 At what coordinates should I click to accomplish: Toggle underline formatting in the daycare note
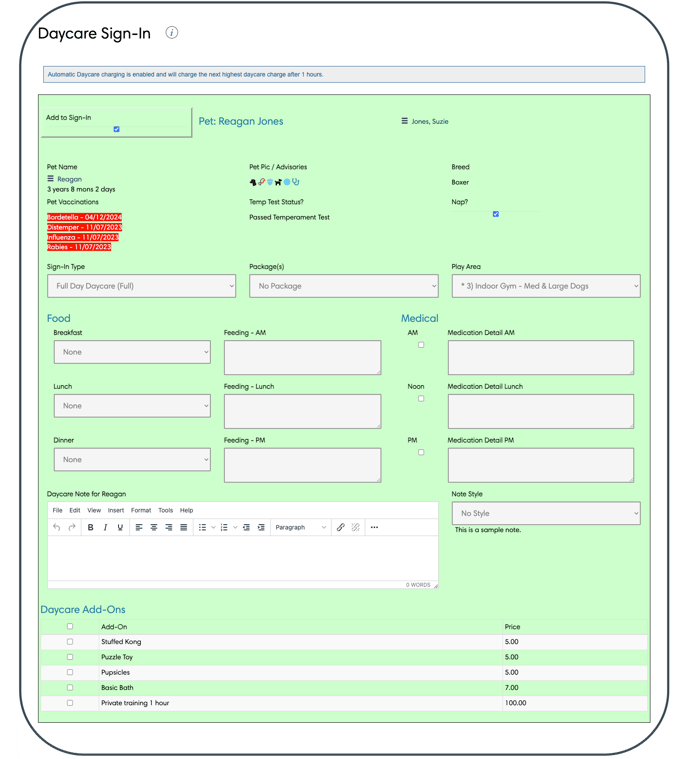pos(120,527)
